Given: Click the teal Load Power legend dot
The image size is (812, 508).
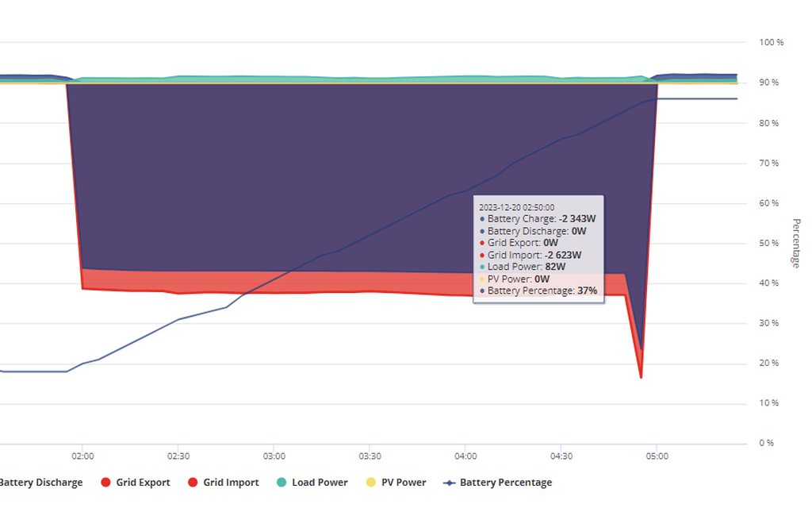Looking at the screenshot, I should tap(282, 483).
